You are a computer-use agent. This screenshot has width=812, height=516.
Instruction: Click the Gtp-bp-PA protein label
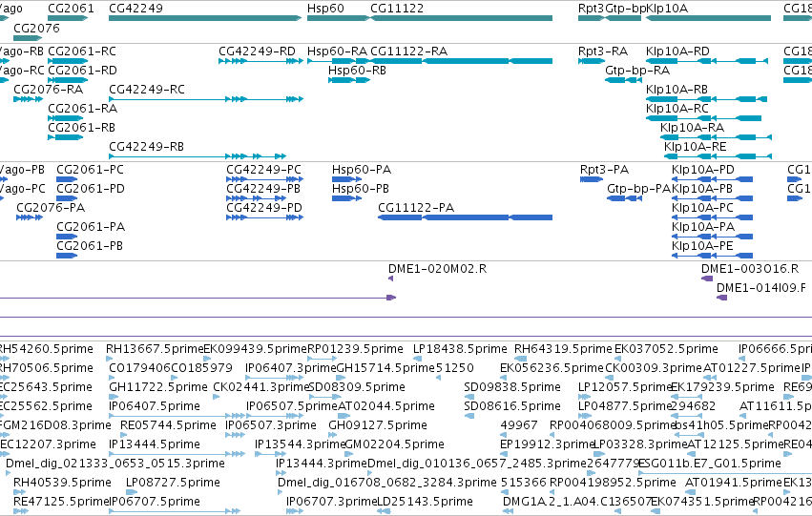click(639, 189)
